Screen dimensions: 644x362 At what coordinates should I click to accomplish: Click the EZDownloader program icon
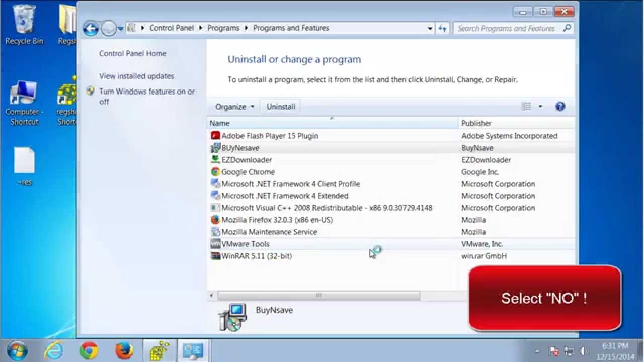coord(215,159)
